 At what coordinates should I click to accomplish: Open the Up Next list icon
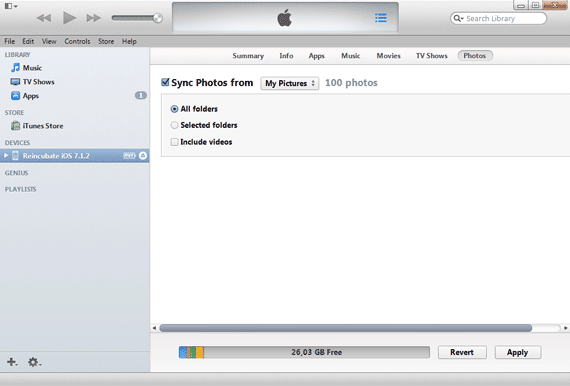[381, 18]
